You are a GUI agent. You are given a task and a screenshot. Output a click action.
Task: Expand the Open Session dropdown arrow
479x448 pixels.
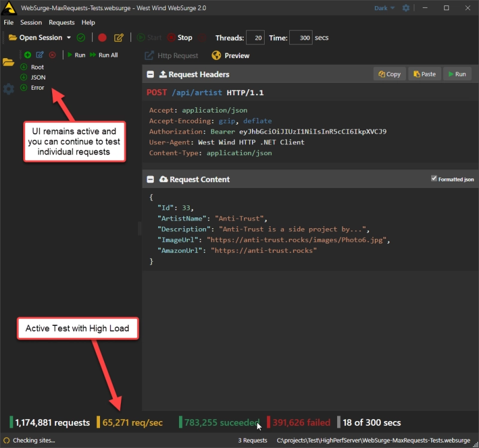[69, 38]
